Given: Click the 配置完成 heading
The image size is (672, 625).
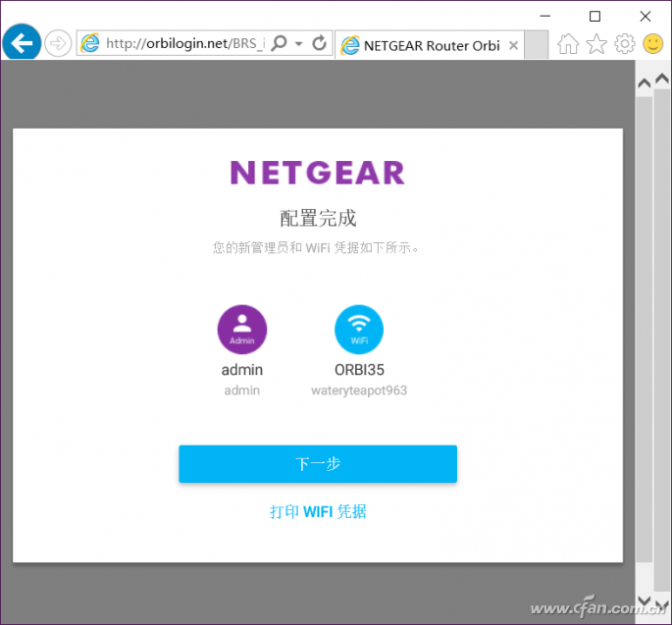Looking at the screenshot, I should [x=318, y=218].
